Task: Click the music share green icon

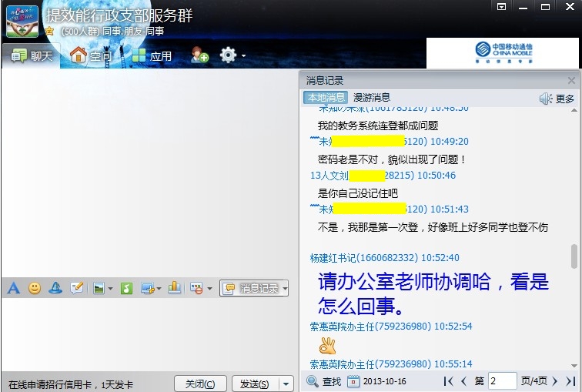Action: pos(126,289)
